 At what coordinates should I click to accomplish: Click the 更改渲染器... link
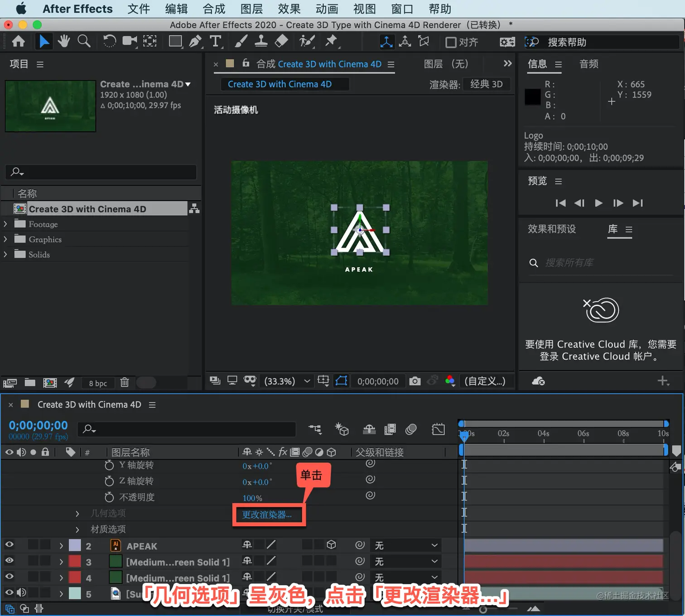pos(267,515)
